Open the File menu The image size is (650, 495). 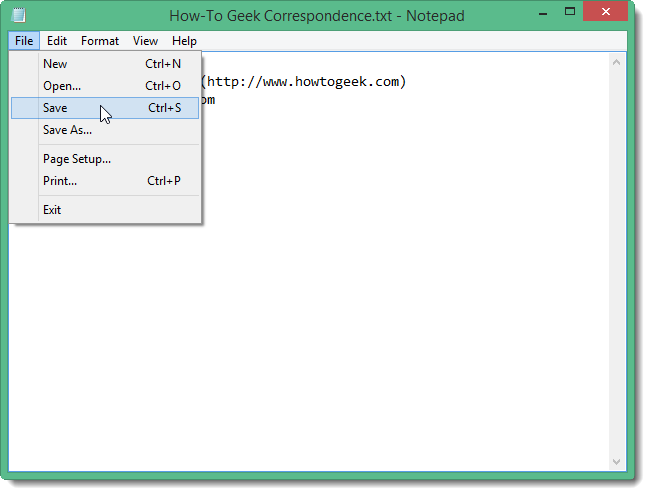(x=24, y=41)
